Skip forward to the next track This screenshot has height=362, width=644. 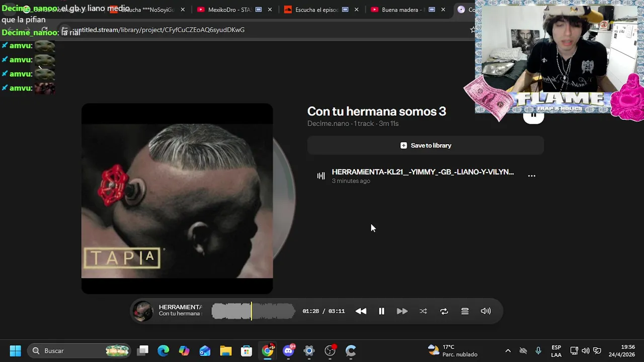402,311
